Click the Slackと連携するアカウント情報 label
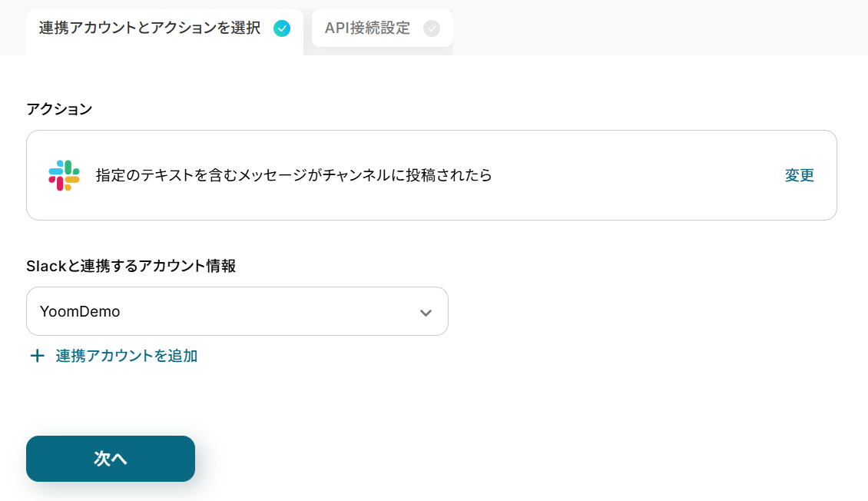The width and height of the screenshot is (868, 501). tap(131, 266)
